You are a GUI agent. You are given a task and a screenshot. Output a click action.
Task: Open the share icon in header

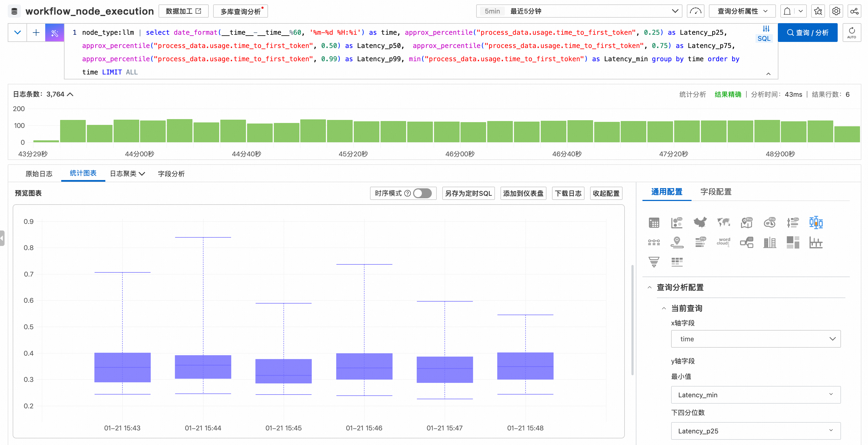pyautogui.click(x=854, y=11)
